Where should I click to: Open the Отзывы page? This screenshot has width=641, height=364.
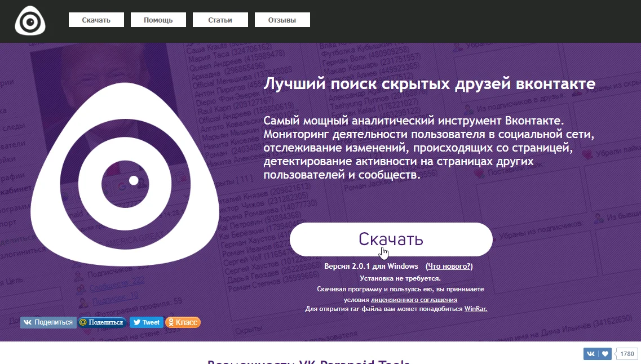282,20
